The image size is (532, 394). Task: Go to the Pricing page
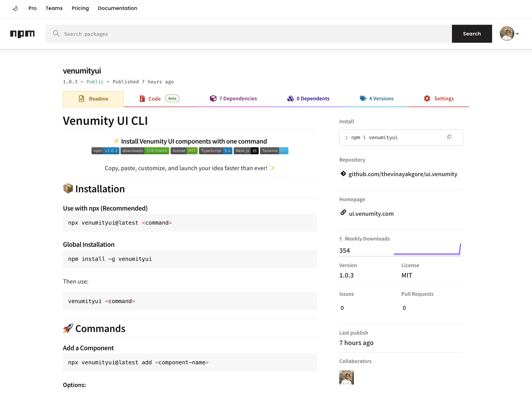(80, 8)
